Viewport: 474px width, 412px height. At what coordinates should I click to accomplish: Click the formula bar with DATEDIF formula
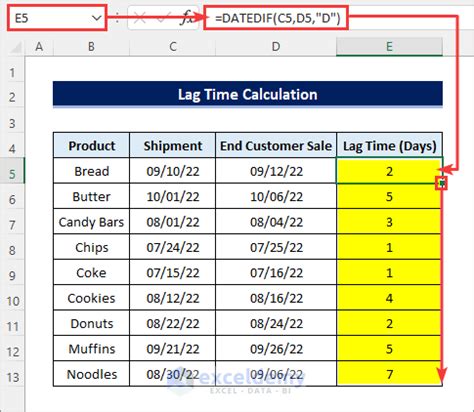point(276,18)
